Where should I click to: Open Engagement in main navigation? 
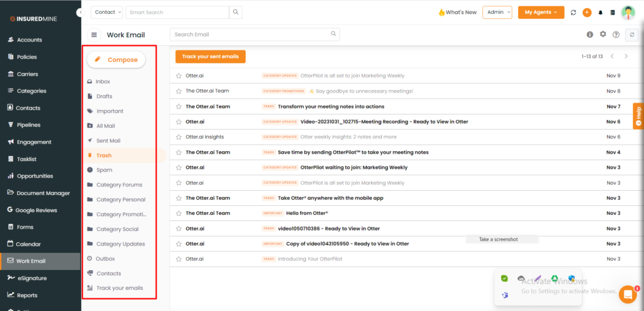coord(30,142)
